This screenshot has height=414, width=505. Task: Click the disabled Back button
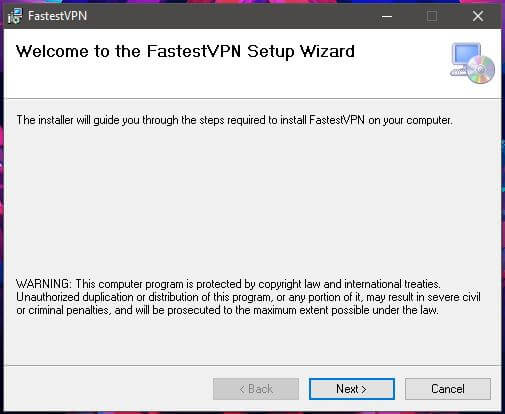click(256, 389)
